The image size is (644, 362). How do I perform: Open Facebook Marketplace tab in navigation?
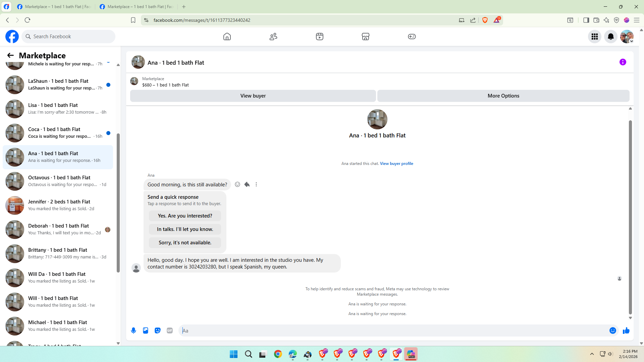(366, 37)
